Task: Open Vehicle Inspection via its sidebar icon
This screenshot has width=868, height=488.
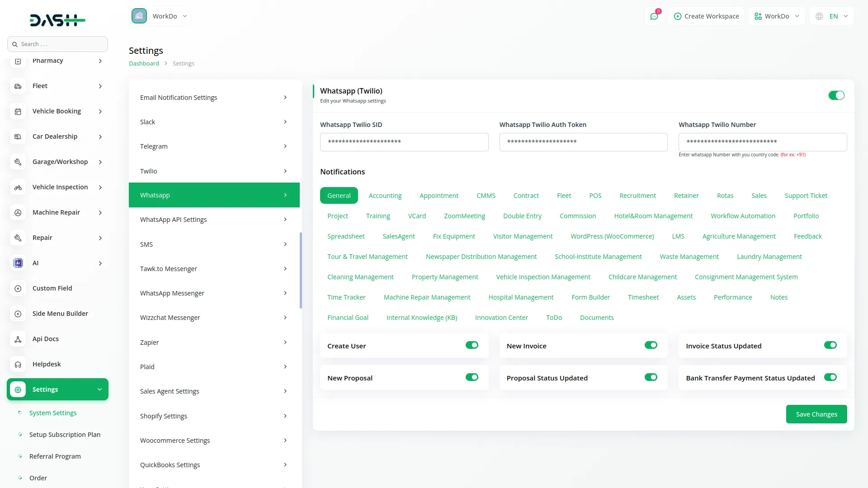Action: pyautogui.click(x=18, y=187)
